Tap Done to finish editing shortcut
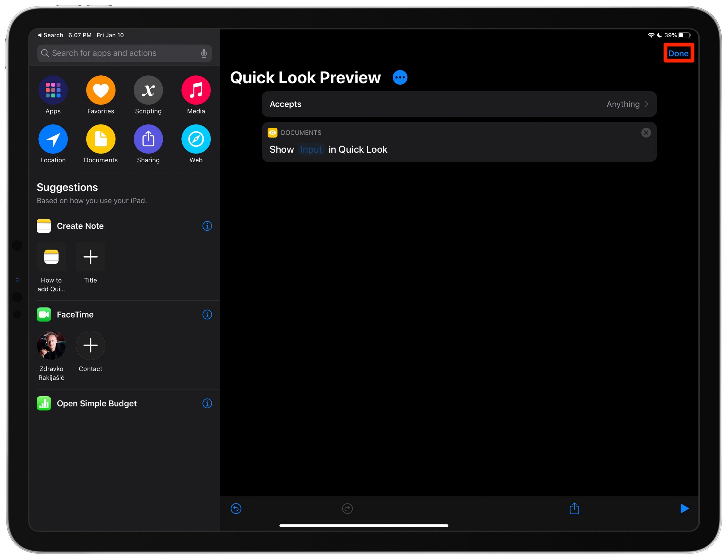The width and height of the screenshot is (728, 560). point(679,53)
